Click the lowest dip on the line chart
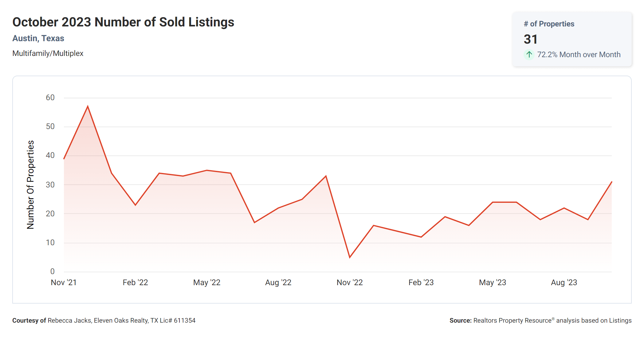Image resolution: width=644 pixels, height=338 pixels. tap(350, 257)
